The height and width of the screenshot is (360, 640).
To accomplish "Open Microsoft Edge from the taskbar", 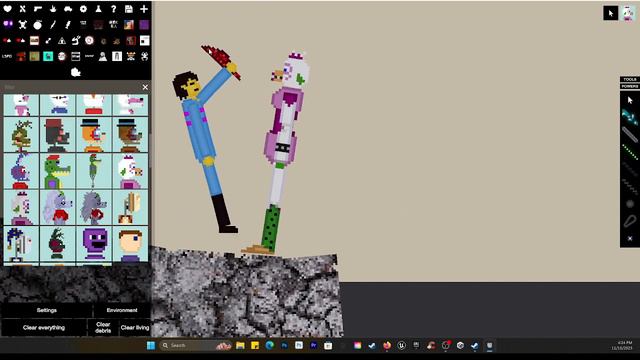I will [x=269, y=346].
